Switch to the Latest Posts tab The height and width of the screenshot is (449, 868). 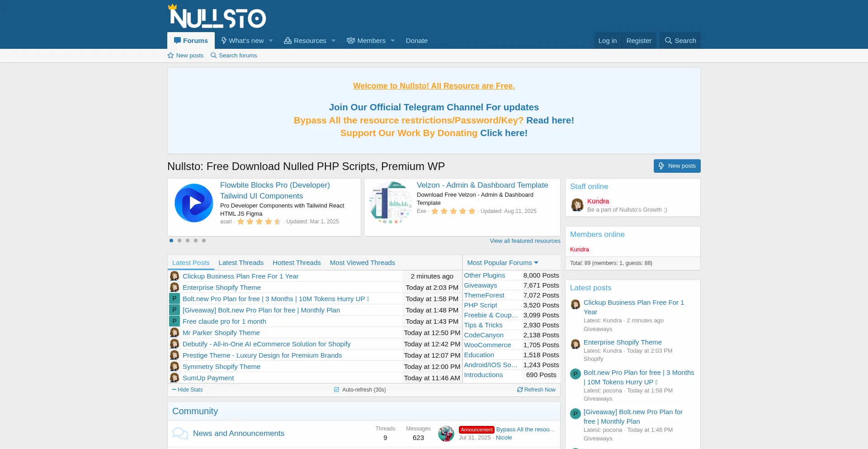(191, 263)
